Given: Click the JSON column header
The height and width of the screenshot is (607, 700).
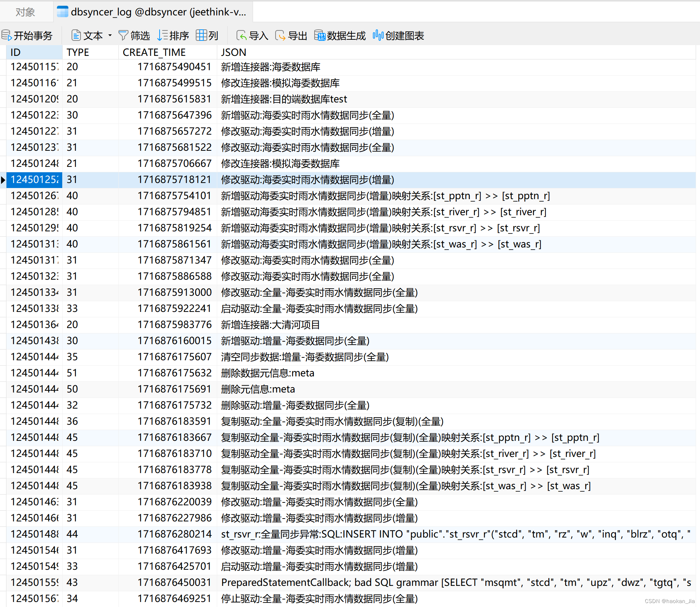Looking at the screenshot, I should click(x=233, y=52).
